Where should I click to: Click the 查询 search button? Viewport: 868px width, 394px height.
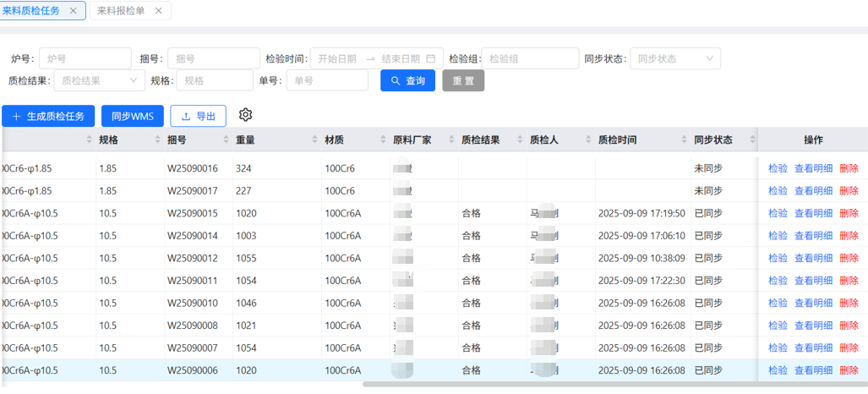407,80
